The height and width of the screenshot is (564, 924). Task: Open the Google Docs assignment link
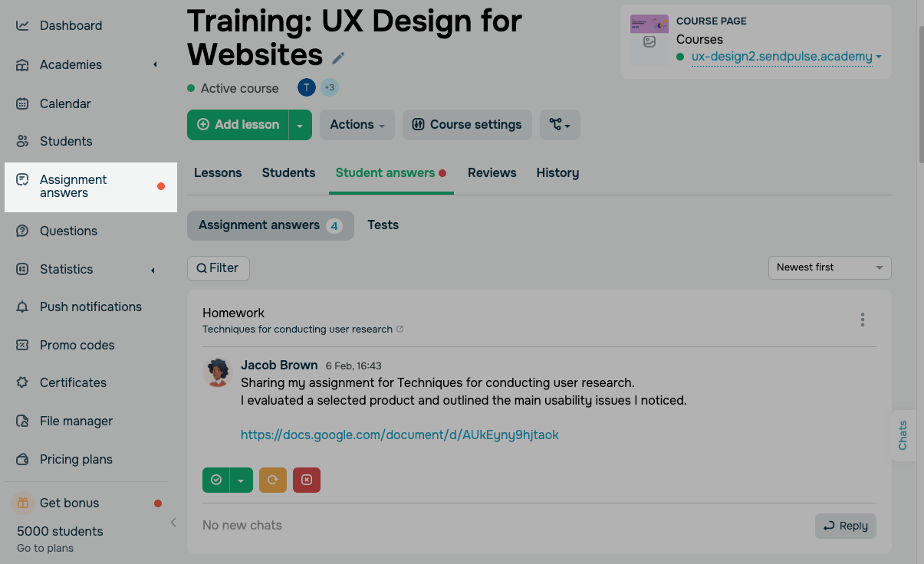click(x=400, y=435)
